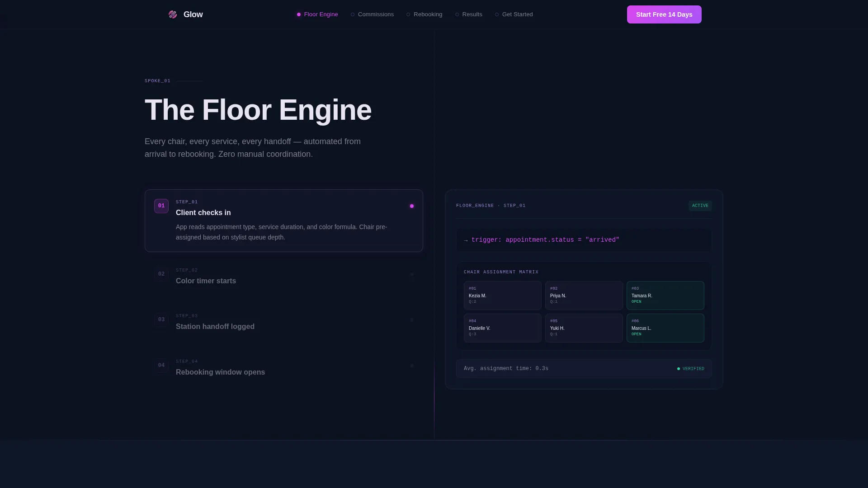Select the Client checks in step card

[284, 221]
